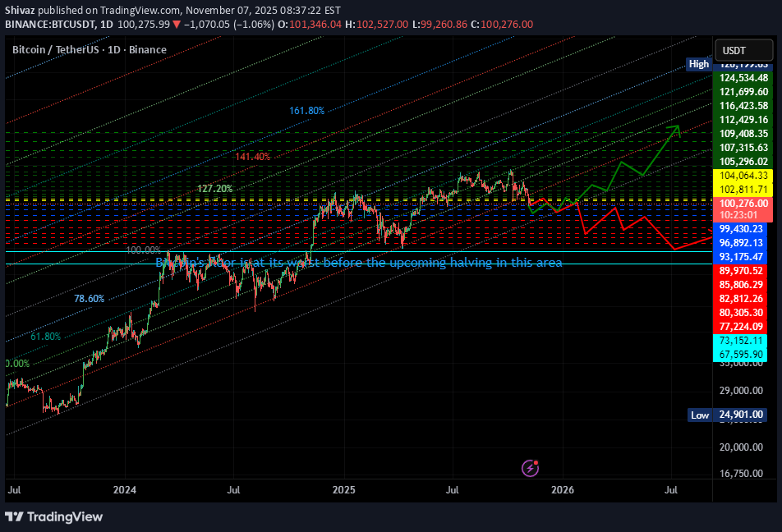Viewport: 782px width, 532px height.
Task: Click the blue 96,892.13 price label
Action: pos(741,243)
